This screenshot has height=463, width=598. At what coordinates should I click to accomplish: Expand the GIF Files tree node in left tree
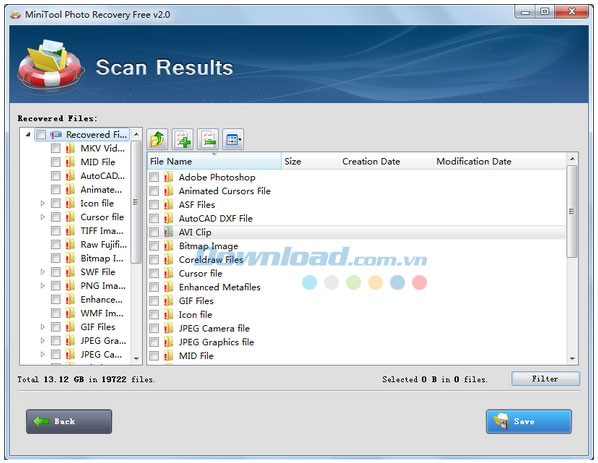[43, 327]
